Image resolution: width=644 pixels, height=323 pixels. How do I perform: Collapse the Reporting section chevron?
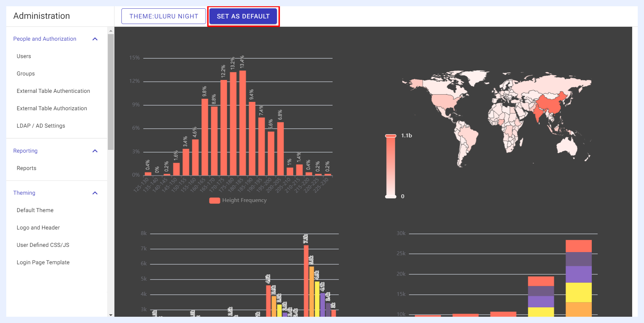(95, 151)
